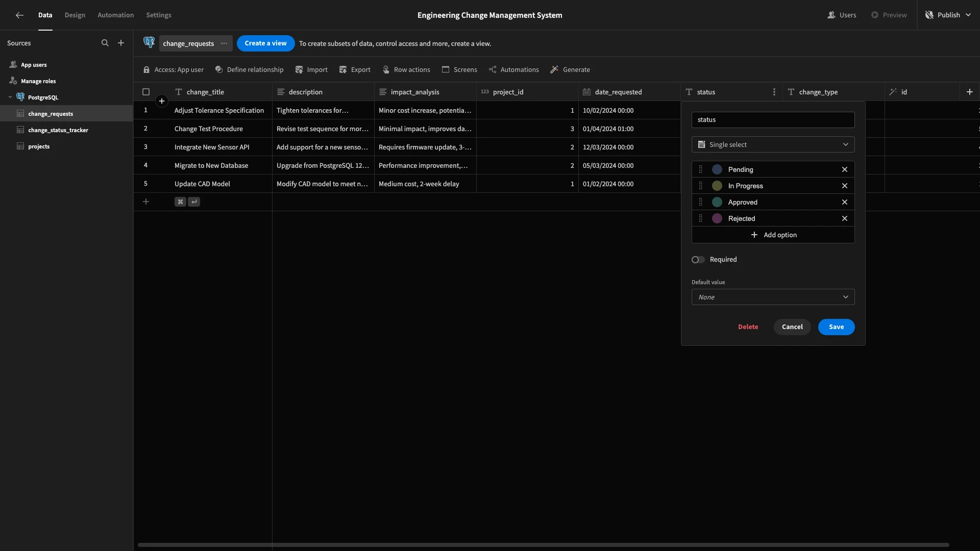
Task: Remove the Approved option
Action: click(x=845, y=202)
